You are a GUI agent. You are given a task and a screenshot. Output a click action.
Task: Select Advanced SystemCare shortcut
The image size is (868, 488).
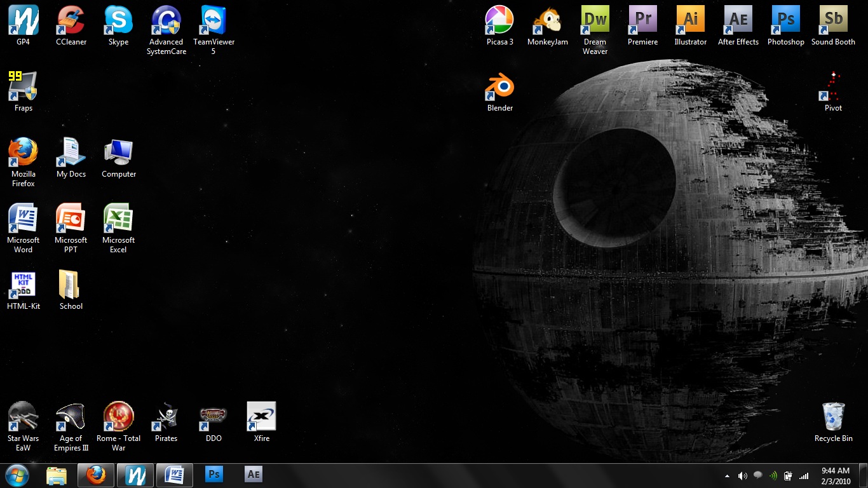pos(166,30)
